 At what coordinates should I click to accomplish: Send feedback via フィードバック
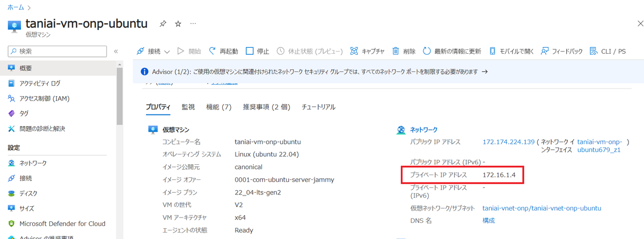(x=562, y=52)
